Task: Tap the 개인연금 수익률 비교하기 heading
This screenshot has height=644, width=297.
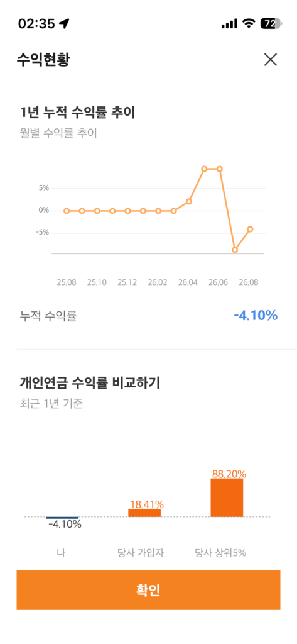Action: click(x=90, y=383)
